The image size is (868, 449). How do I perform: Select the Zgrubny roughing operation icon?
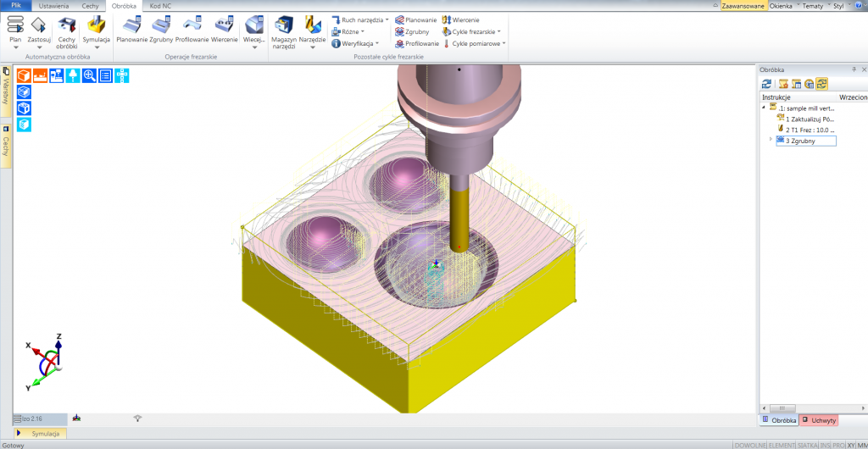(x=161, y=28)
